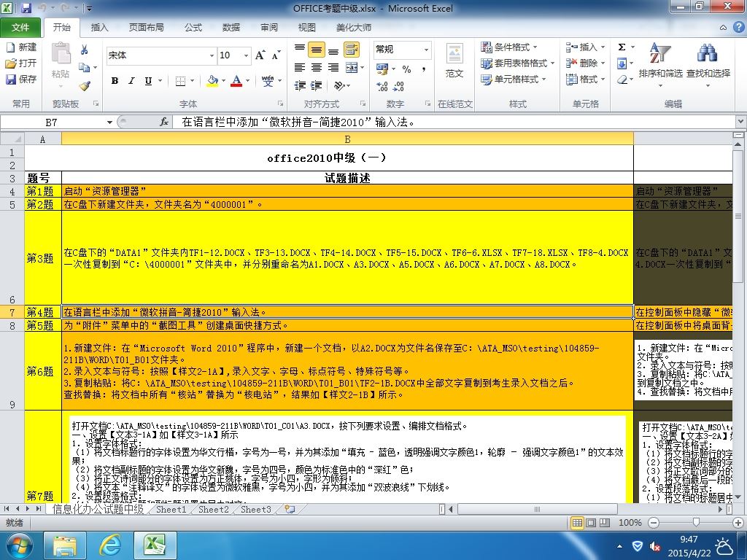The image size is (747, 560).
Task: Decrease the cell indent
Action: pos(300,86)
